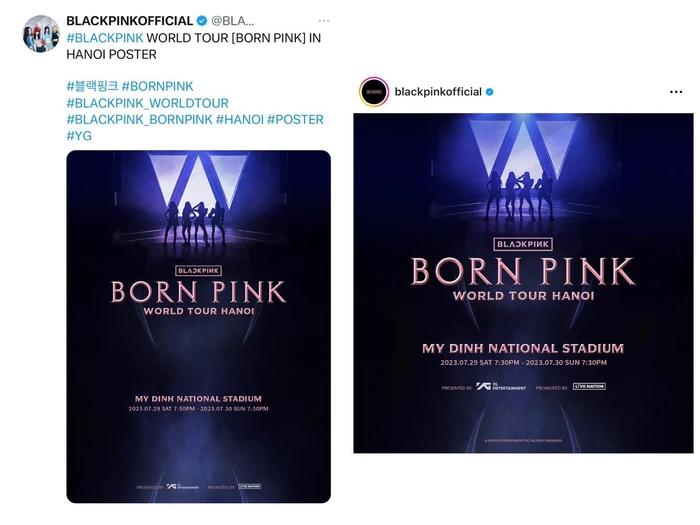This screenshot has width=700, height=525.
Task: Open the tweet's three-dot more options menu
Action: coord(323,21)
